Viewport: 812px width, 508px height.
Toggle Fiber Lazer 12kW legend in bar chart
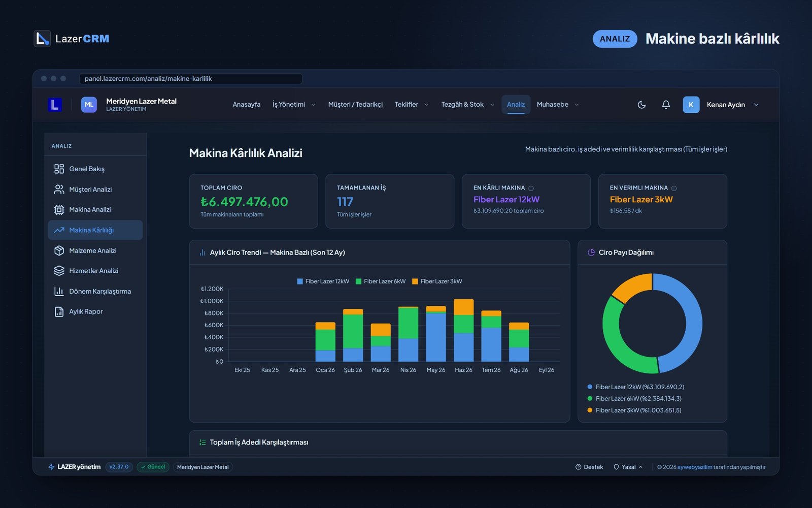coord(323,281)
